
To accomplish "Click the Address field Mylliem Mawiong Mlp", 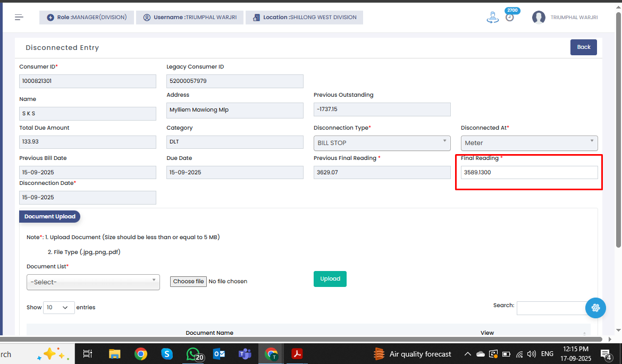I will pyautogui.click(x=235, y=110).
